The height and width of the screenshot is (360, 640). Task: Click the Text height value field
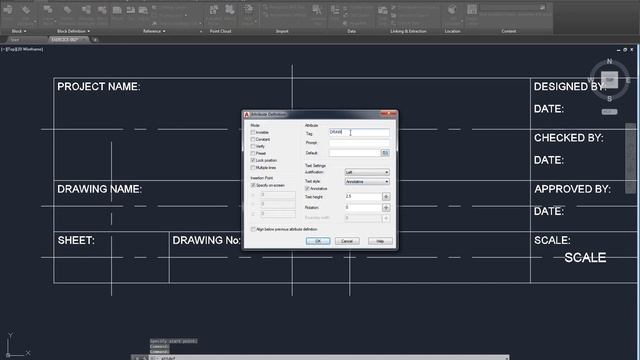point(362,196)
